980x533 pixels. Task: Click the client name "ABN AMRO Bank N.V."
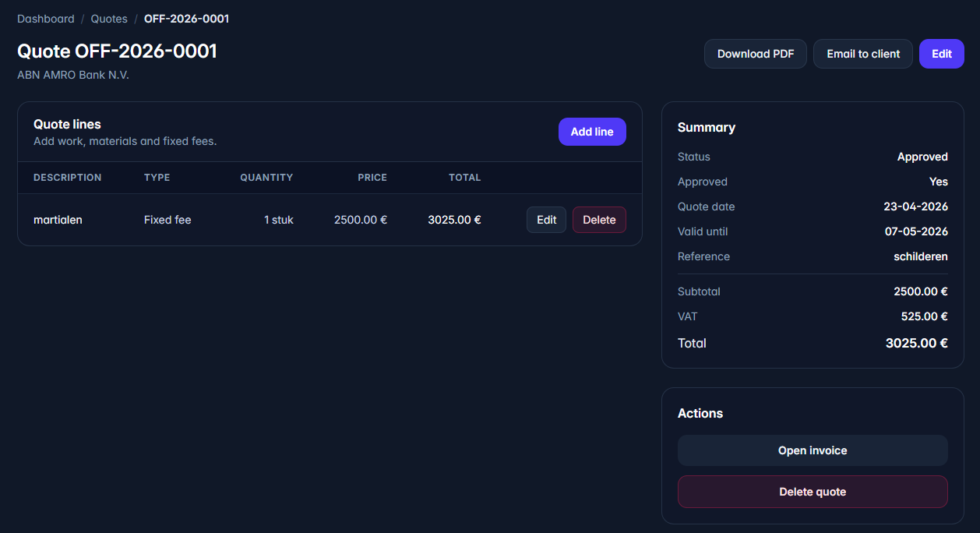(x=73, y=75)
